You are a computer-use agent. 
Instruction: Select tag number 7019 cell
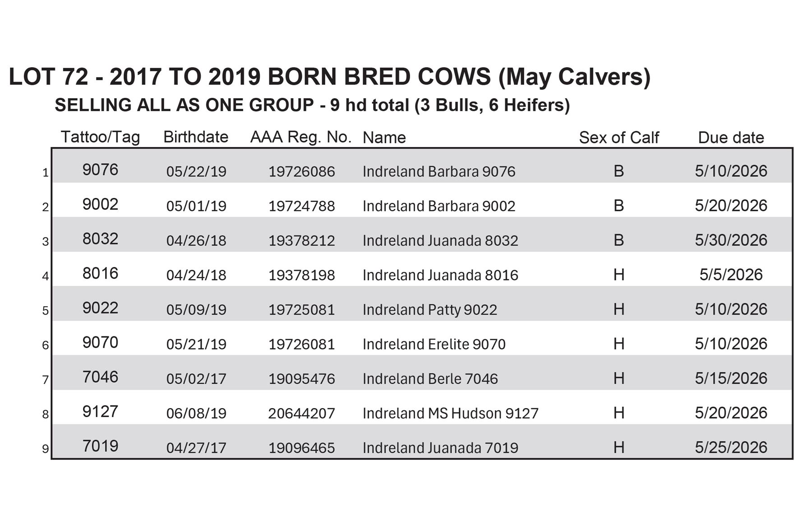[100, 446]
